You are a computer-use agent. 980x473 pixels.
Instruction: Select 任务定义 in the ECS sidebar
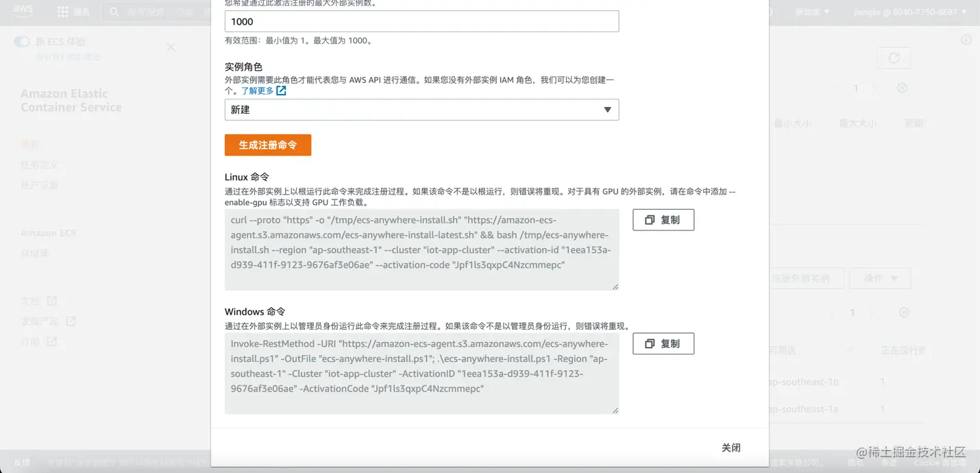coord(39,165)
